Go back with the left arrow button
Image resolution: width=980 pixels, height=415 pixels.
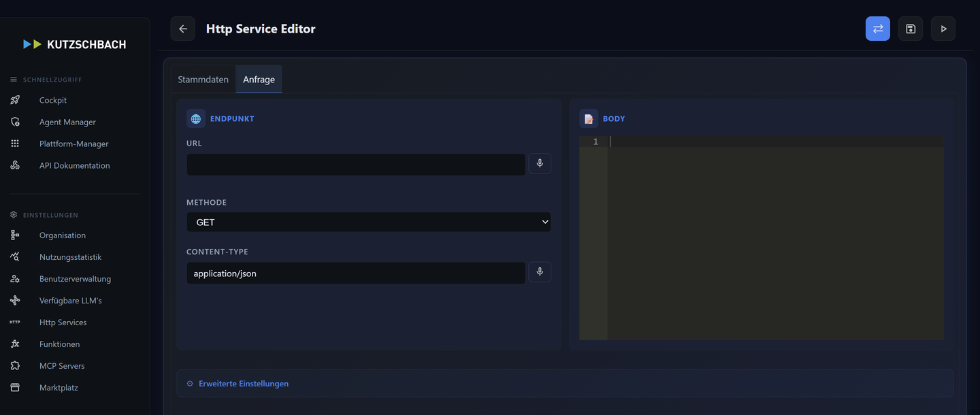click(x=183, y=29)
